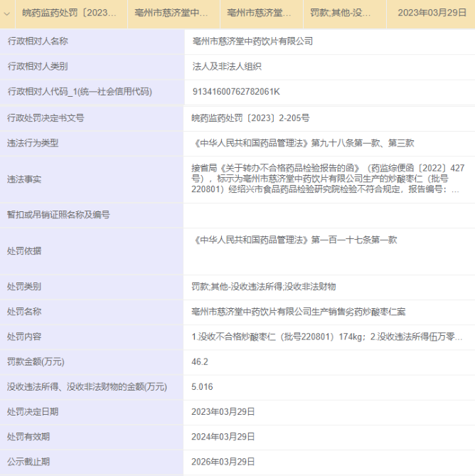Screen dimensions: 475x476
Task: Select label 行政相对人代码_1(统一社会信用代码)
Action: [x=80, y=92]
